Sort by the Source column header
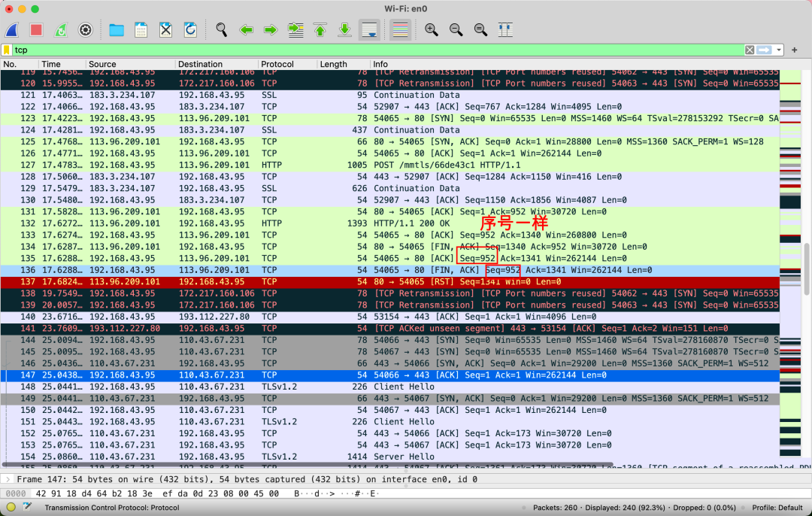The image size is (812, 516). pyautogui.click(x=131, y=64)
